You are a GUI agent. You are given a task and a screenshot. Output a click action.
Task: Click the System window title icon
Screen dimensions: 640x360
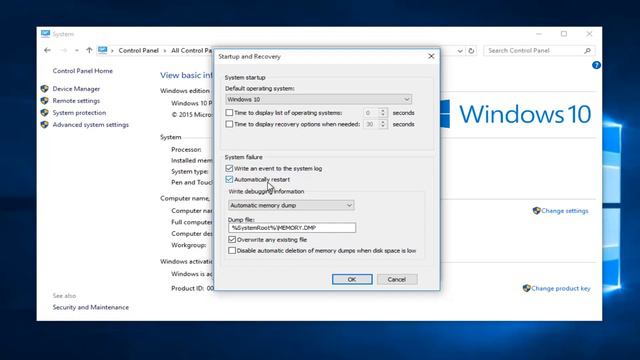click(x=45, y=33)
